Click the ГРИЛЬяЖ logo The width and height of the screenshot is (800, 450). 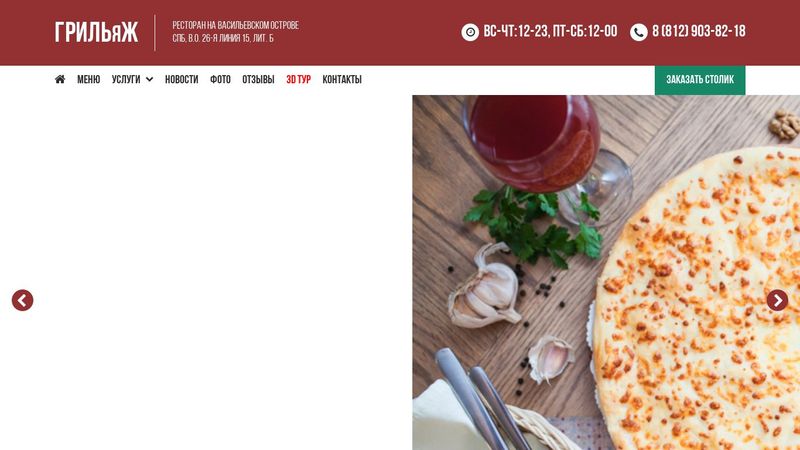tap(96, 32)
